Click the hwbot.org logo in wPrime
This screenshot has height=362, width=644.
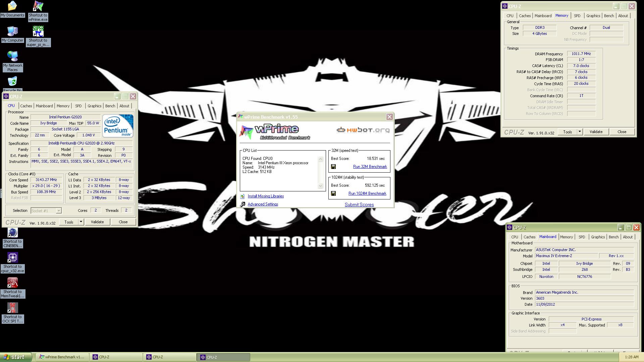(x=363, y=130)
